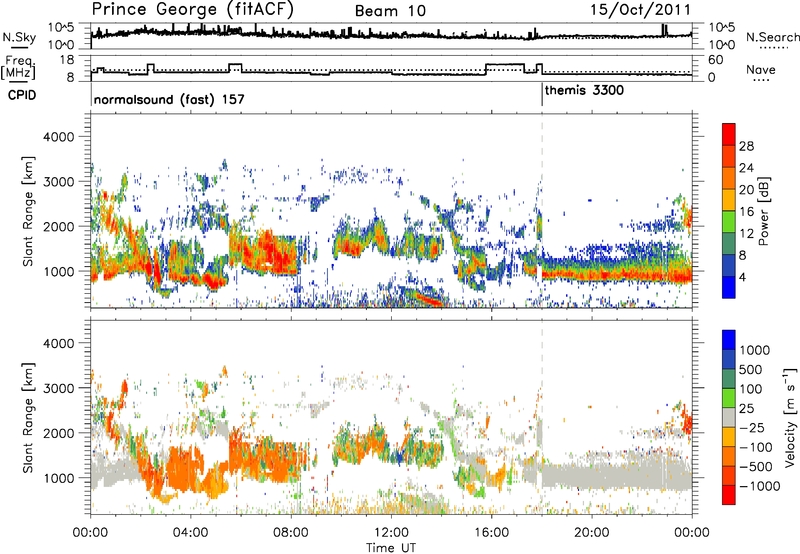Click the 'Beam 10' label

point(390,11)
